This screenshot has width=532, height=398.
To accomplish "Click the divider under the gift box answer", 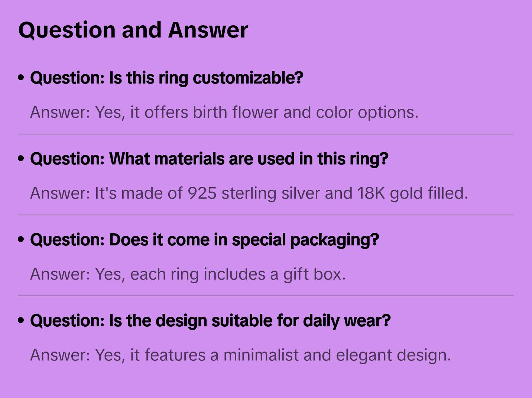I will point(266,296).
